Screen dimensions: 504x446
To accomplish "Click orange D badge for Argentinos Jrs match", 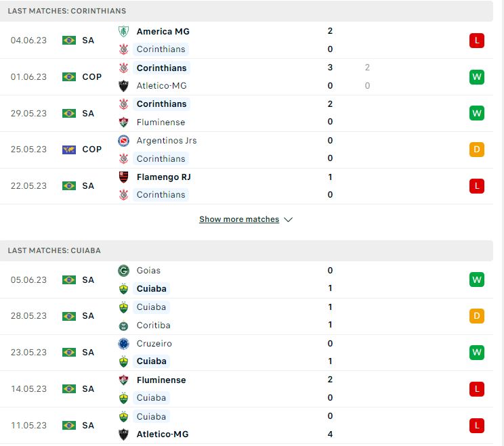I will [x=477, y=150].
